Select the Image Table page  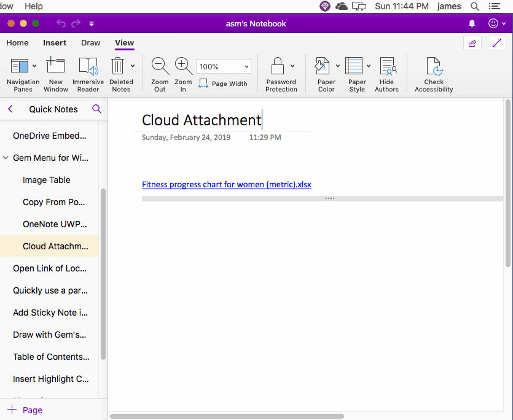pyautogui.click(x=47, y=180)
